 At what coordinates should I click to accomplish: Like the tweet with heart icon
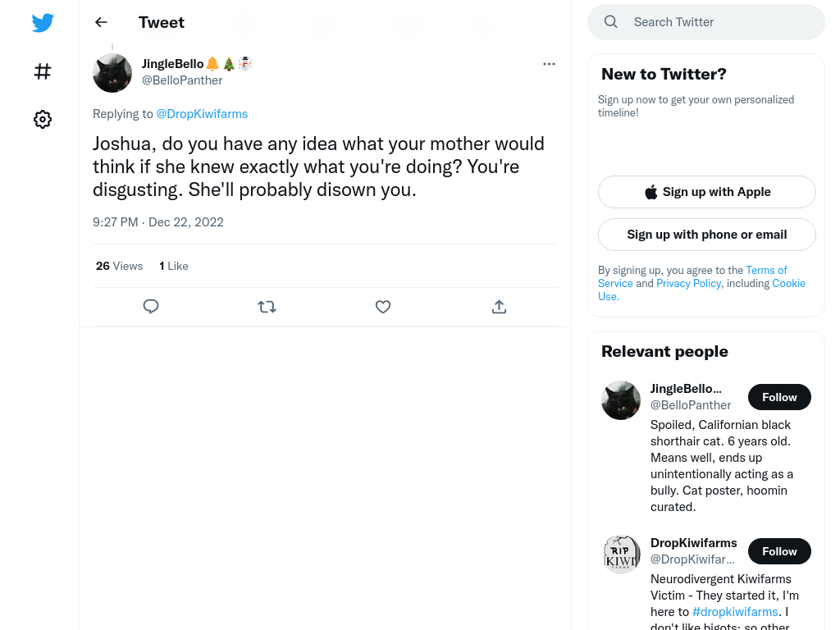point(383,307)
